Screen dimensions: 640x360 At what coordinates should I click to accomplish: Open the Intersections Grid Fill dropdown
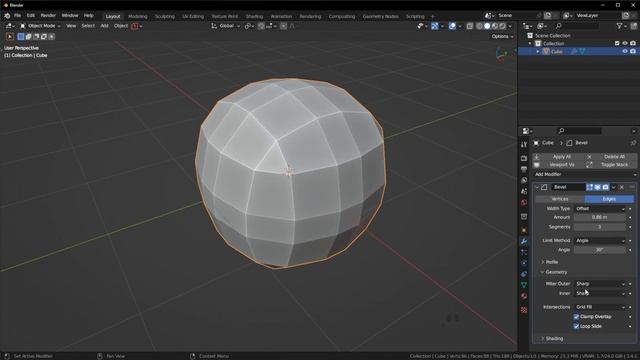tap(600, 307)
